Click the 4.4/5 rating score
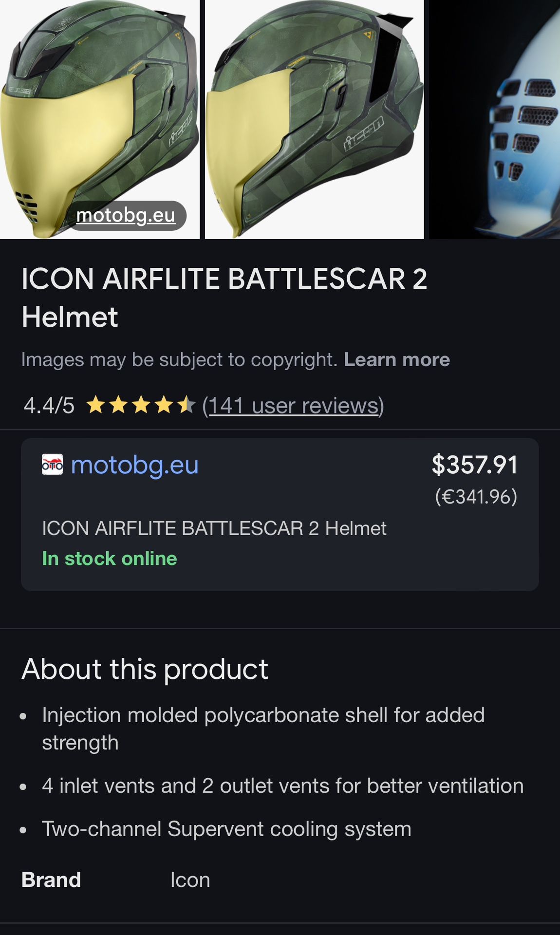 [x=49, y=406]
